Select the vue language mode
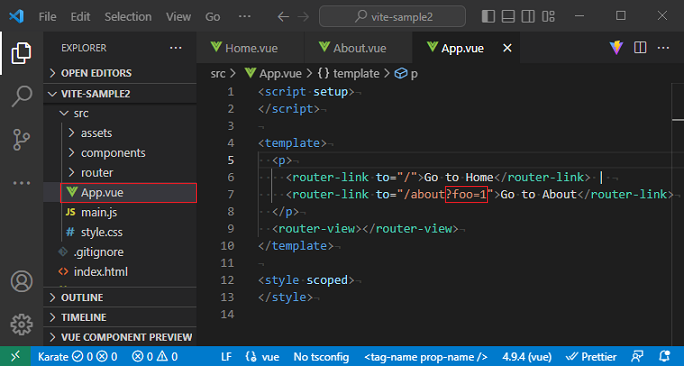The height and width of the screenshot is (366, 684). 263,357
